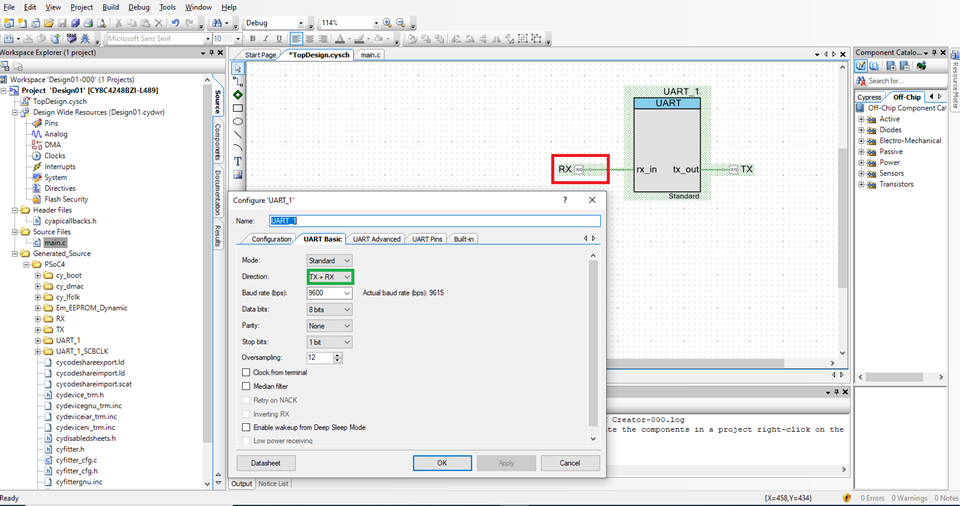960x506 pixels.
Task: Switch to the Configuration tab
Action: (x=271, y=239)
